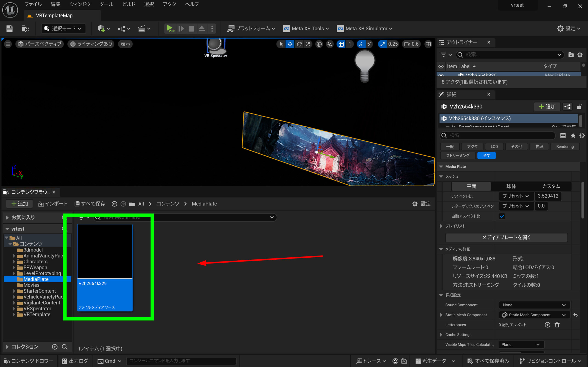Click the save level floppy icon
This screenshot has height=367, width=588.
pos(9,29)
